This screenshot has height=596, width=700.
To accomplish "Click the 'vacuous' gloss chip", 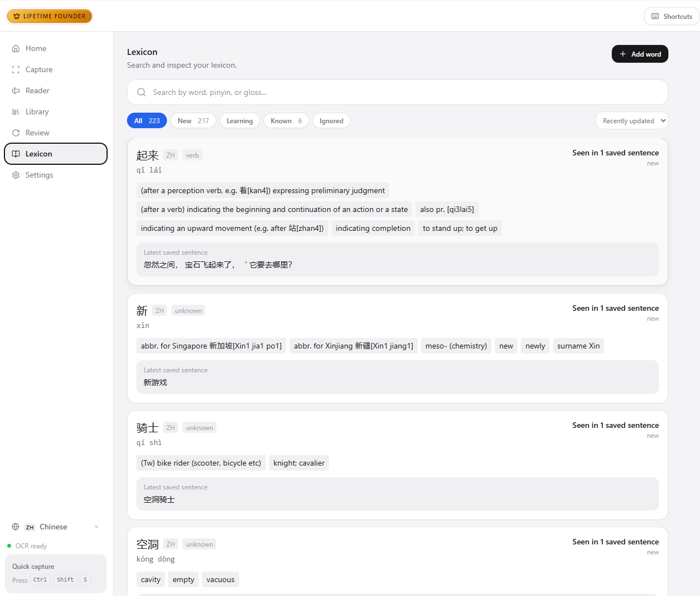I will point(220,579).
